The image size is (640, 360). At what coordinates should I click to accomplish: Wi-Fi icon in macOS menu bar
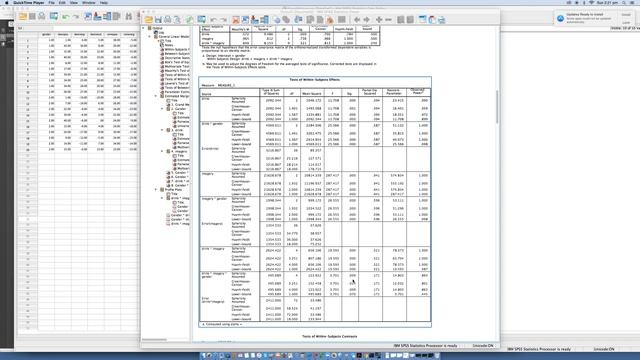pyautogui.click(x=591, y=3)
